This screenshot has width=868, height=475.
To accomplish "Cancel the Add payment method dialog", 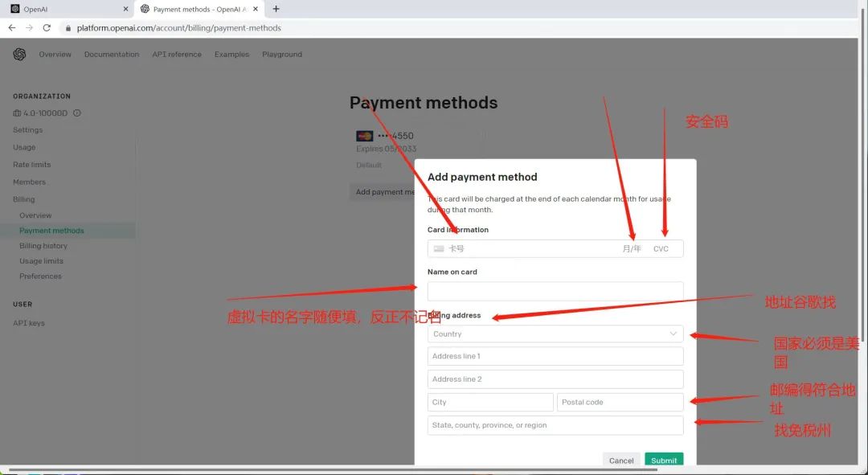I will click(621, 460).
